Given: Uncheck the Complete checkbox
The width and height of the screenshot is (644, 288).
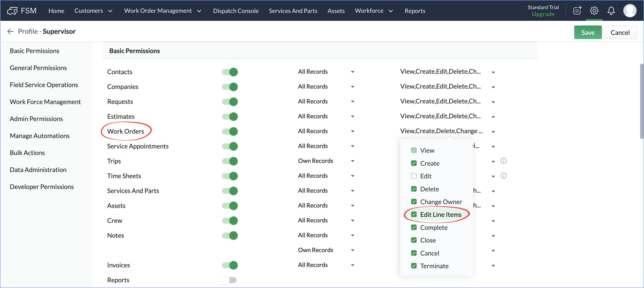Looking at the screenshot, I should coord(414,227).
